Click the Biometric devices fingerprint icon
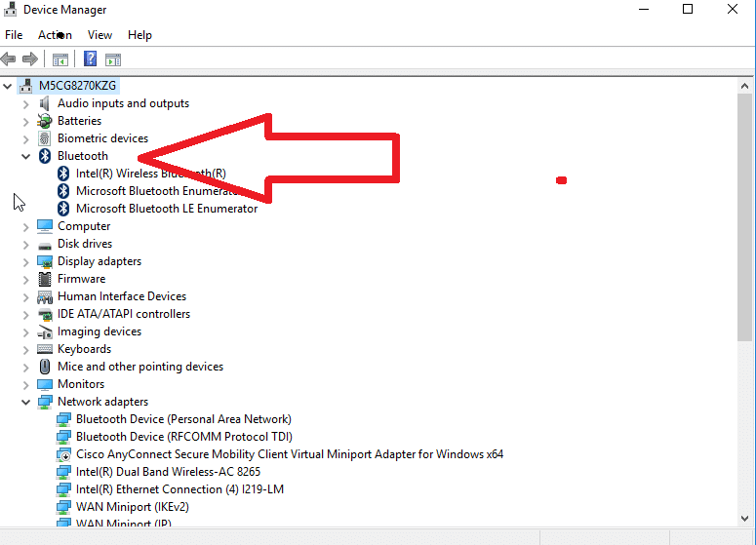Image resolution: width=756 pixels, height=545 pixels. pos(45,138)
